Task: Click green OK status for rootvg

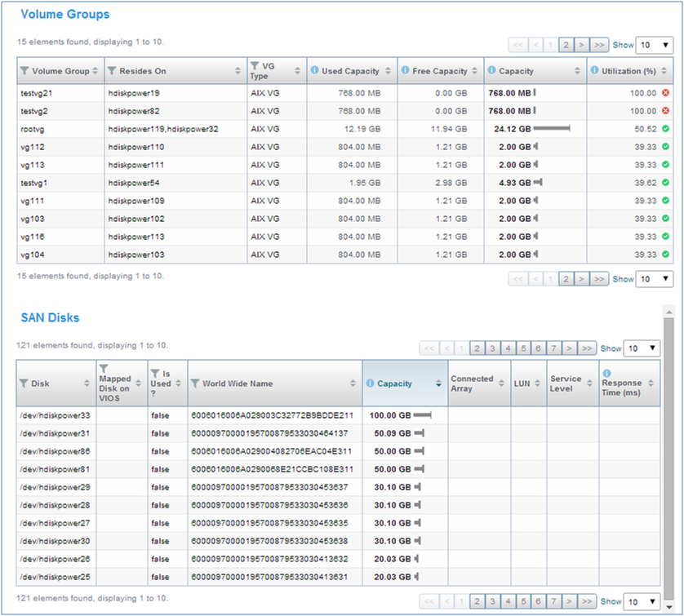Action: 666,129
